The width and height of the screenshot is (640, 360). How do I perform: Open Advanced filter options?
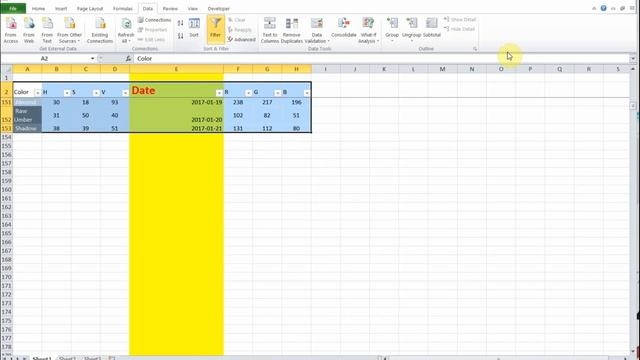241,40
